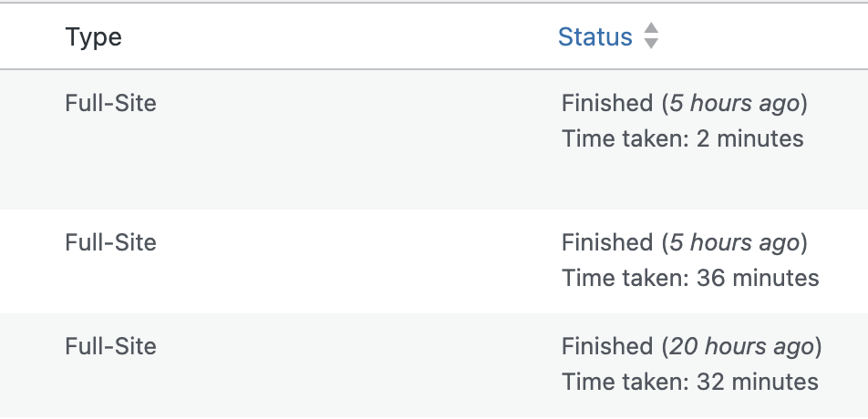
Task: Select Full-Site type in the 2-minute row
Action: [110, 103]
